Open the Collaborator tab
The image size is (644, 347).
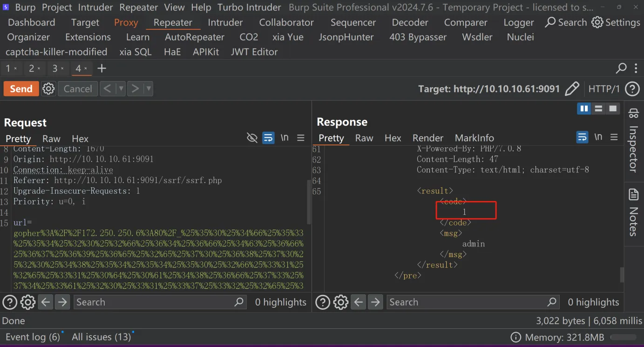pyautogui.click(x=286, y=22)
